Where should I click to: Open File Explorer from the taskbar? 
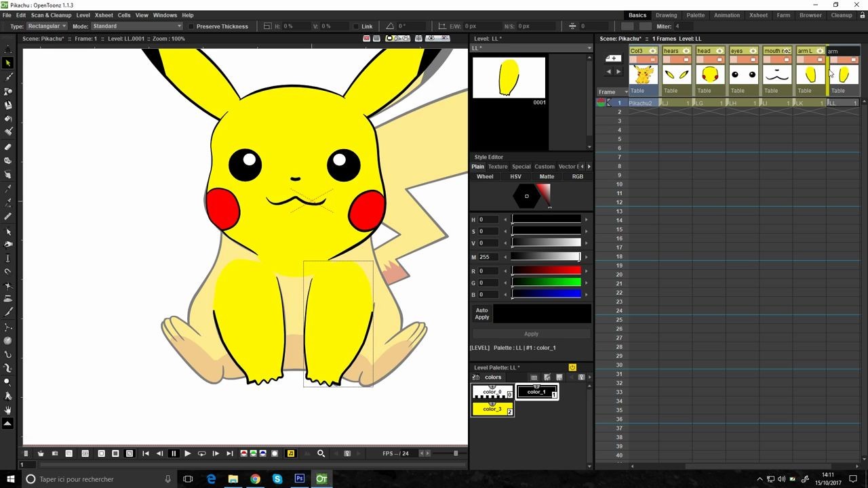pyautogui.click(x=233, y=479)
